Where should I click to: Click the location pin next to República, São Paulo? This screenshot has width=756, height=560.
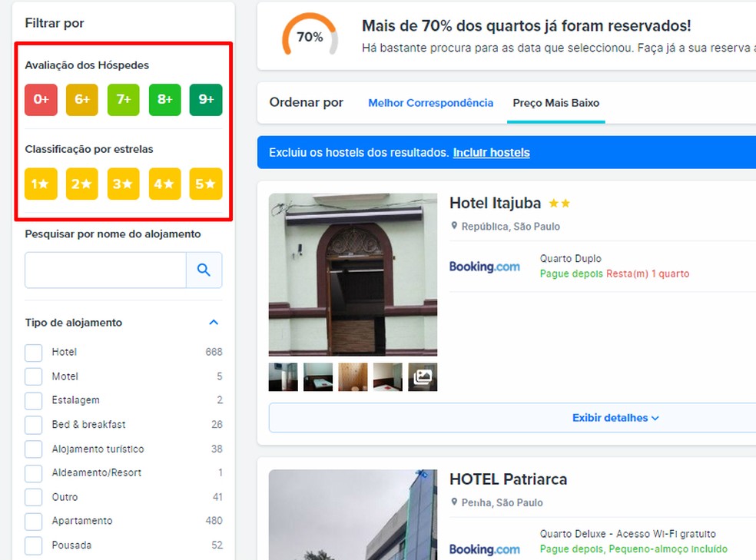click(x=456, y=226)
